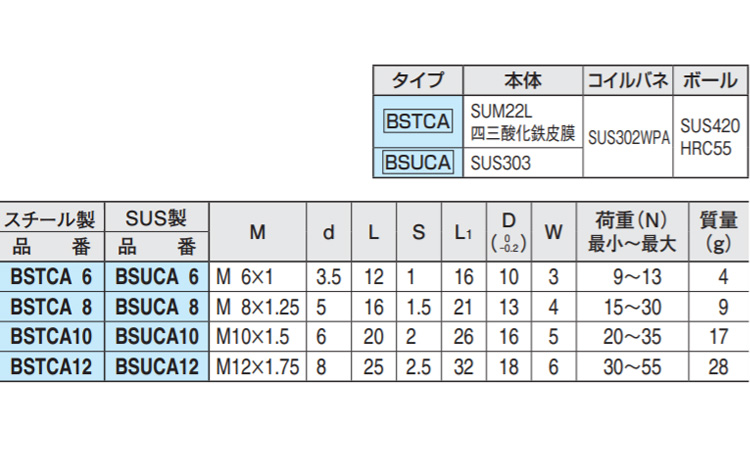Click the BSUCA10 part number cell
This screenshot has width=750, height=450.
[x=157, y=337]
